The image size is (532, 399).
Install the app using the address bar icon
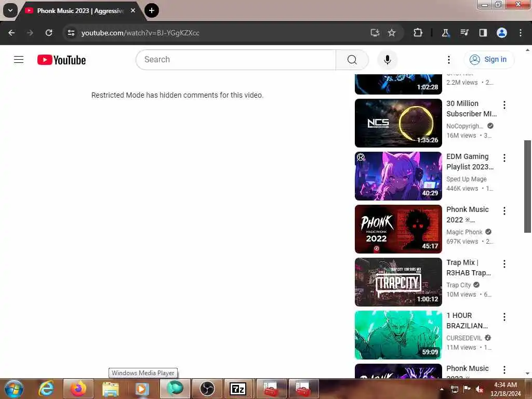[x=375, y=33]
